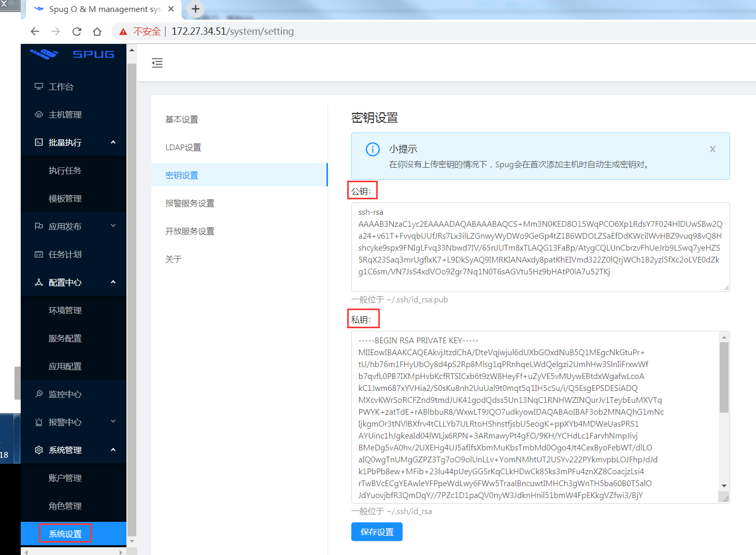
Task: Switch to LDAP设置 settings tab
Action: tap(239, 147)
